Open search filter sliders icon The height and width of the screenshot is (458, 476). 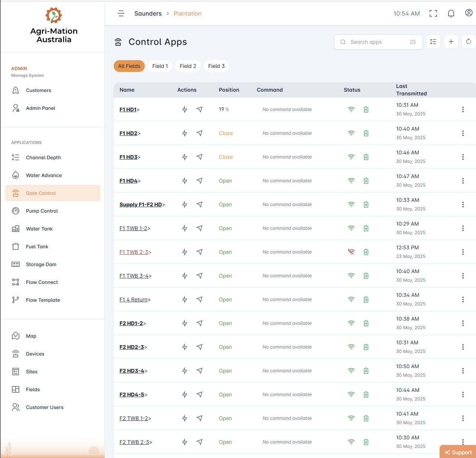pos(413,42)
